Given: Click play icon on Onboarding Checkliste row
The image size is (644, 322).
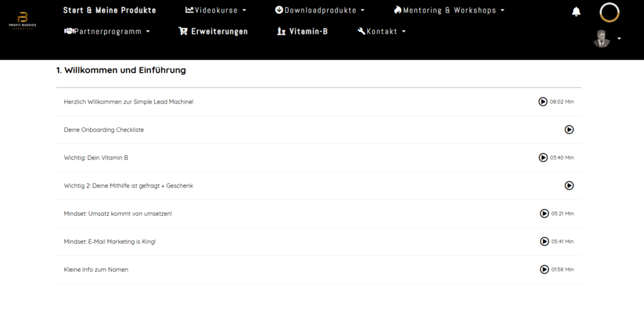Looking at the screenshot, I should click(x=569, y=130).
